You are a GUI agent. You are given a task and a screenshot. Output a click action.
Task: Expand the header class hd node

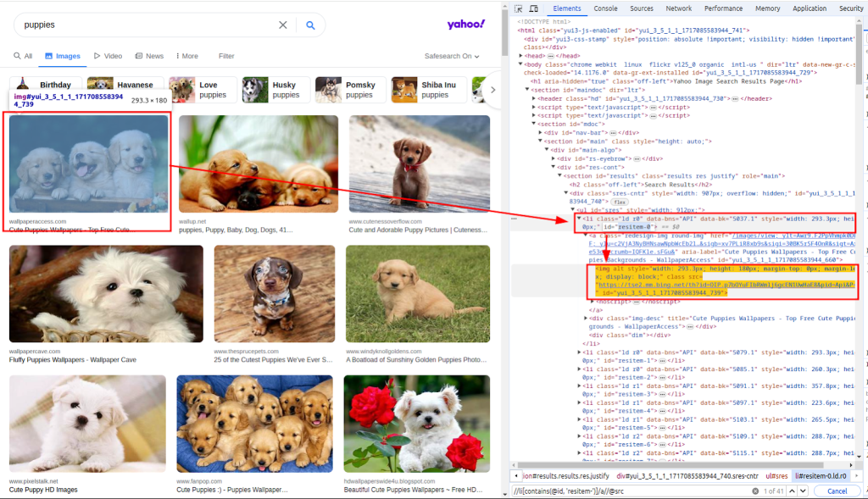click(x=534, y=98)
